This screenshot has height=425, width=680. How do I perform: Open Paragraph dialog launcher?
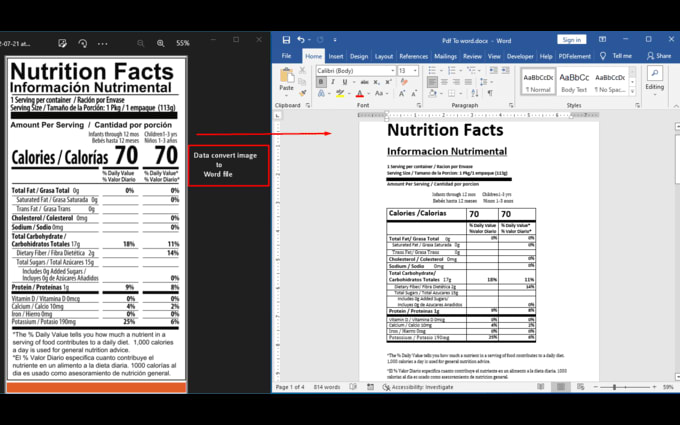click(511, 105)
